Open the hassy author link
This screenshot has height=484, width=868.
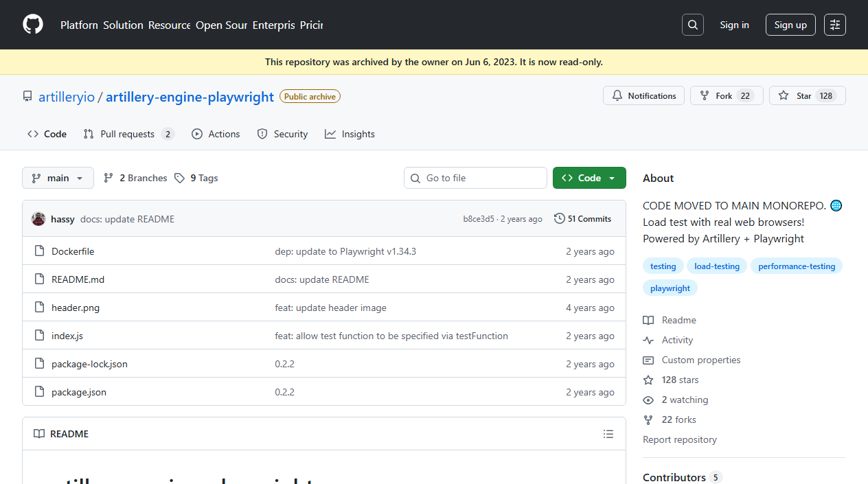pos(62,219)
